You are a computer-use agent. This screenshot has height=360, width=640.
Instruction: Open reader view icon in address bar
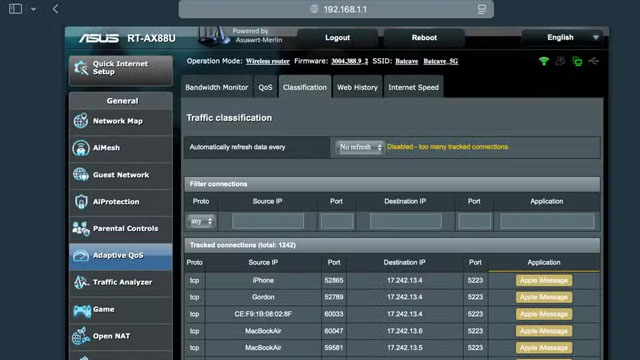[x=482, y=9]
